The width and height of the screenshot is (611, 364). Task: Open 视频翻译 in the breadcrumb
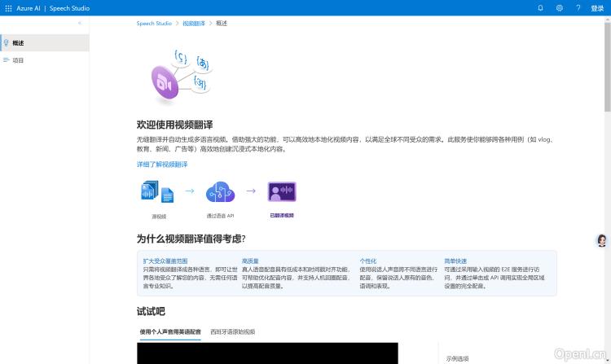click(x=194, y=24)
